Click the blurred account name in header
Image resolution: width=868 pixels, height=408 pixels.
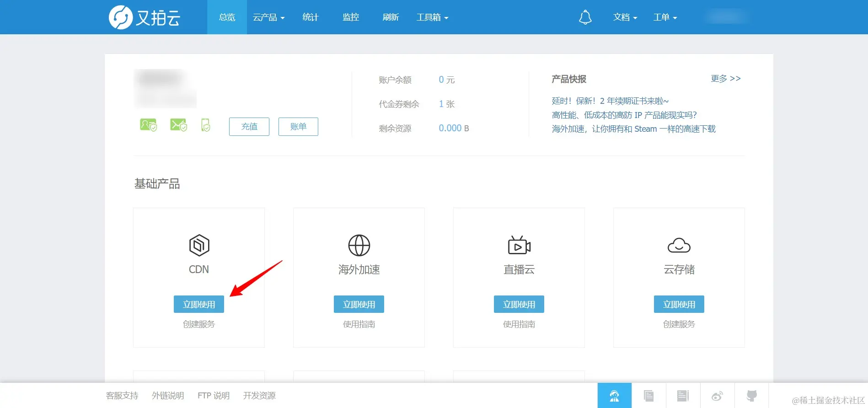tap(726, 17)
